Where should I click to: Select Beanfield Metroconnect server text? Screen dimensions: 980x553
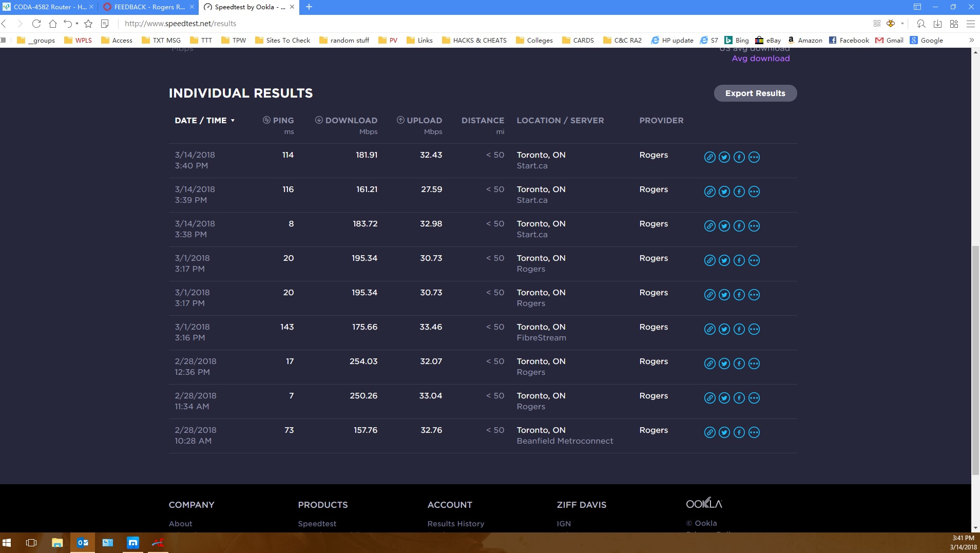pyautogui.click(x=565, y=441)
